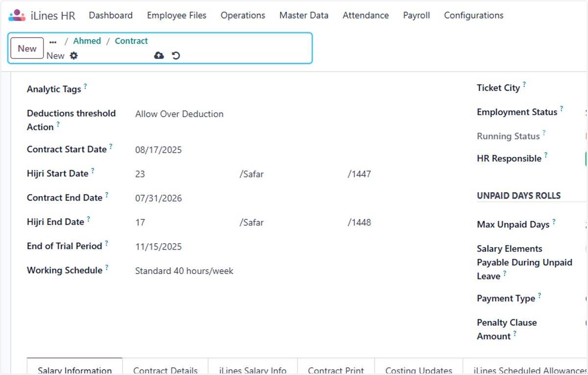
Task: Switch to the Contract Print tab
Action: point(336,367)
